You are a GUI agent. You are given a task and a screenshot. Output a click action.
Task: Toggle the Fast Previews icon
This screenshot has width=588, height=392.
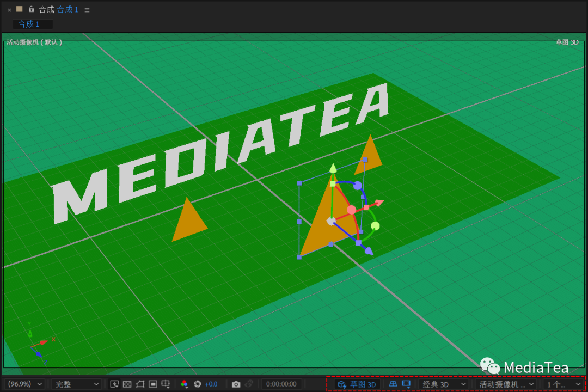click(x=114, y=384)
